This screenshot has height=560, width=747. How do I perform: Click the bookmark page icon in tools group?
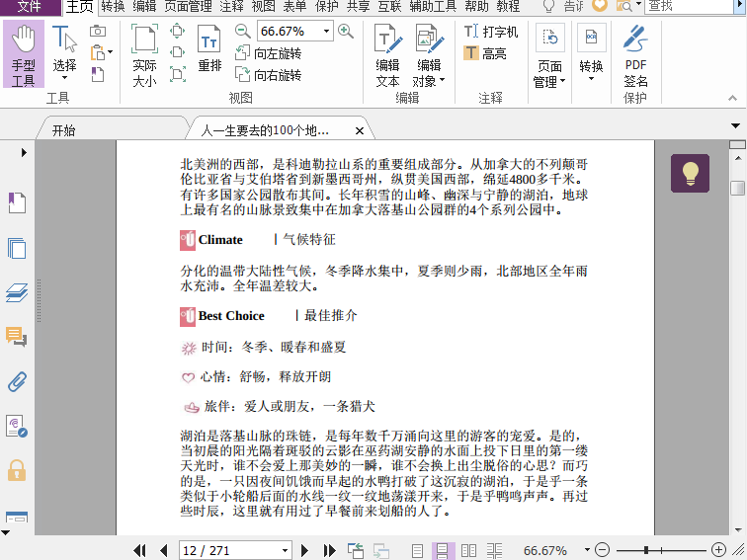pyautogui.click(x=97, y=74)
